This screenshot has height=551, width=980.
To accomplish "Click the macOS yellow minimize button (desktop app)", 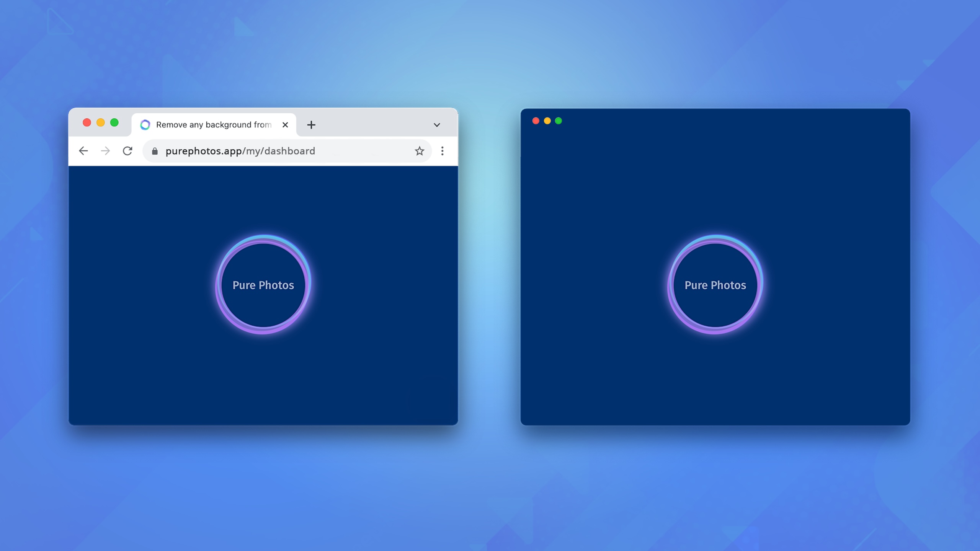I will click(x=547, y=121).
